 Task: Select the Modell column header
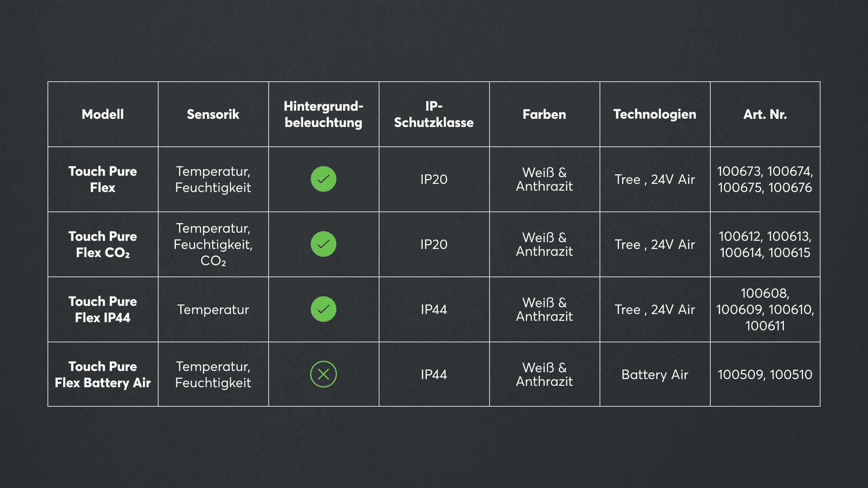click(x=103, y=114)
